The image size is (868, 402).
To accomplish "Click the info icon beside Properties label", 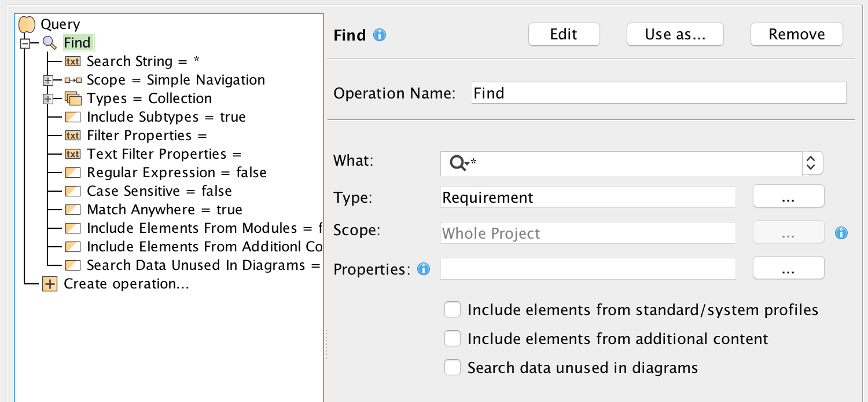I will 424,269.
